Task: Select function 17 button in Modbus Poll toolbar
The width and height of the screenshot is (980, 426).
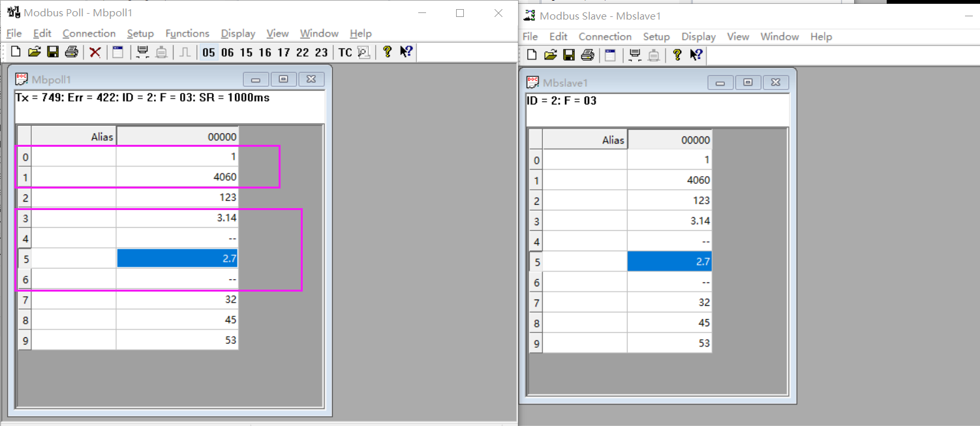Action: (284, 52)
